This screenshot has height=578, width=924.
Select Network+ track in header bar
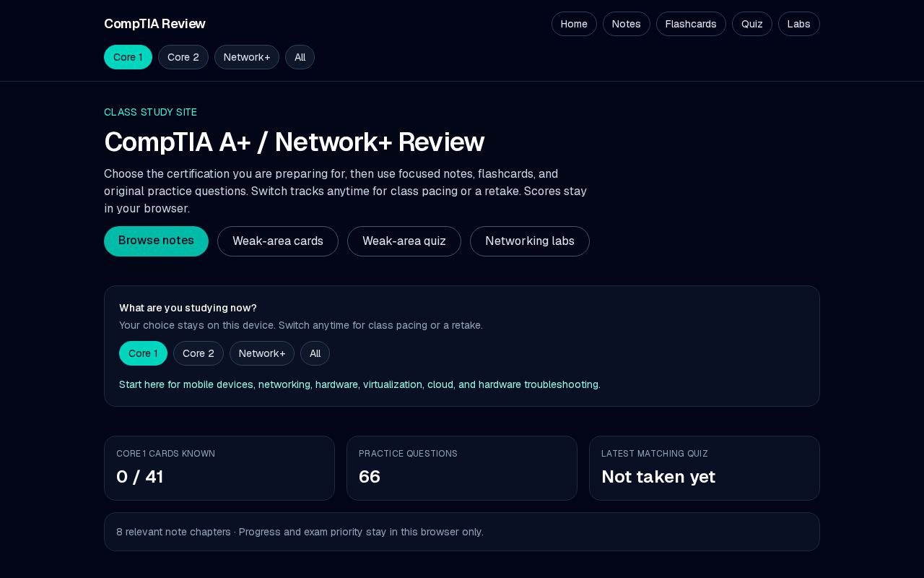point(247,57)
